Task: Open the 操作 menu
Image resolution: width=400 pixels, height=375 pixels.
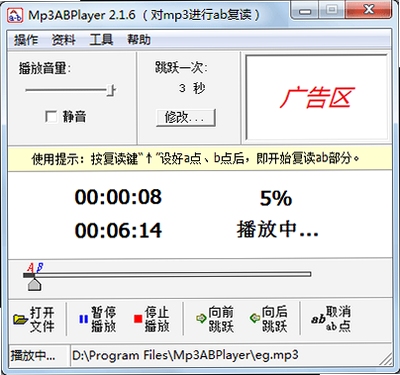Action: [26, 40]
